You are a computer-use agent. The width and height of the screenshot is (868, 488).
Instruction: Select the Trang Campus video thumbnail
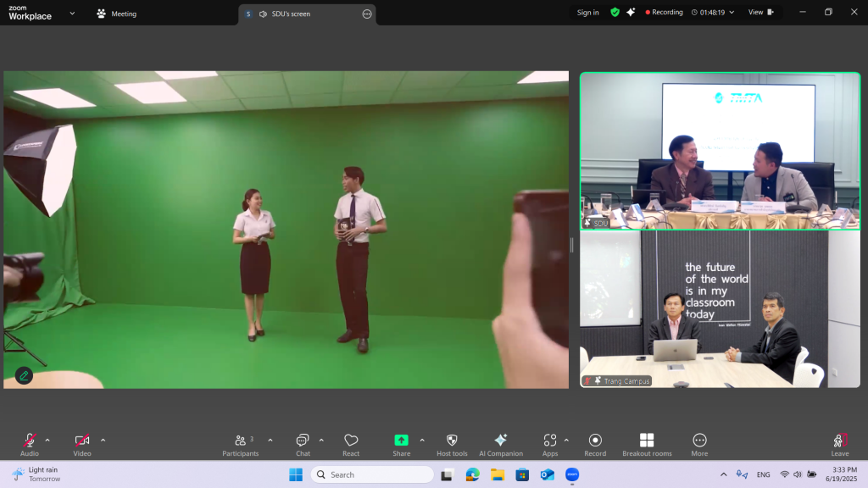720,309
